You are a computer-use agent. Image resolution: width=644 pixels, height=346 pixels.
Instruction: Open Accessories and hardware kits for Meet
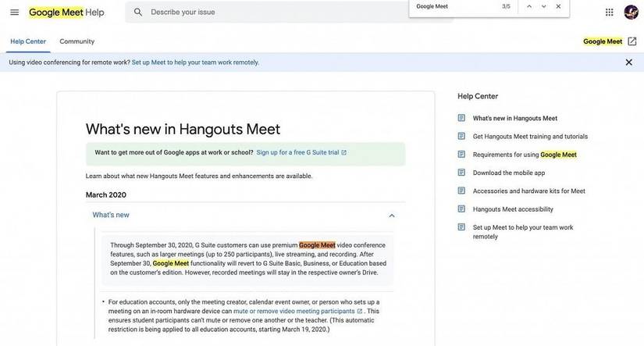tap(529, 191)
